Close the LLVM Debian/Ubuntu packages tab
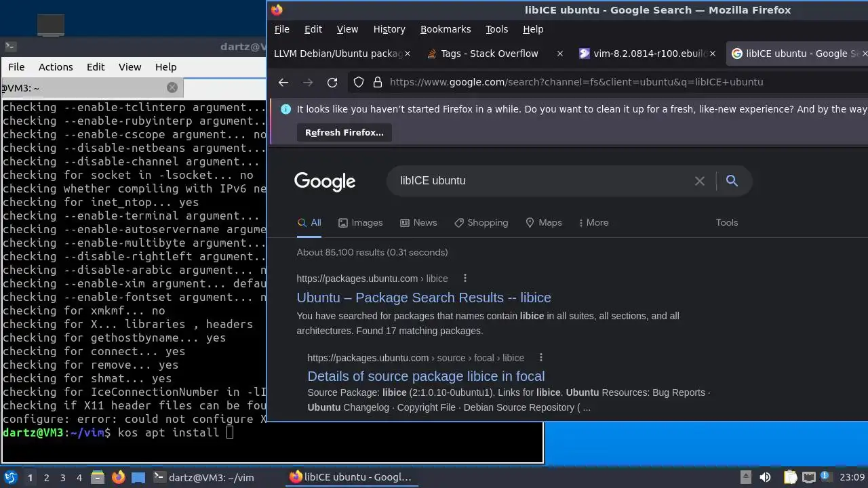The width and height of the screenshot is (868, 488). pos(408,54)
